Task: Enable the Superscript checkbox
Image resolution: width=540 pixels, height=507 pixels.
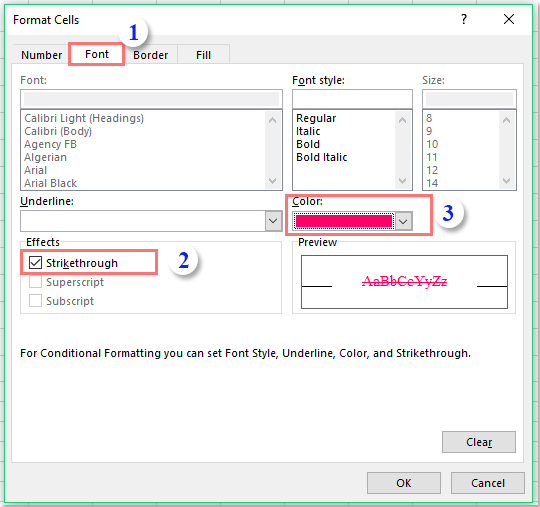Action: pyautogui.click(x=35, y=282)
